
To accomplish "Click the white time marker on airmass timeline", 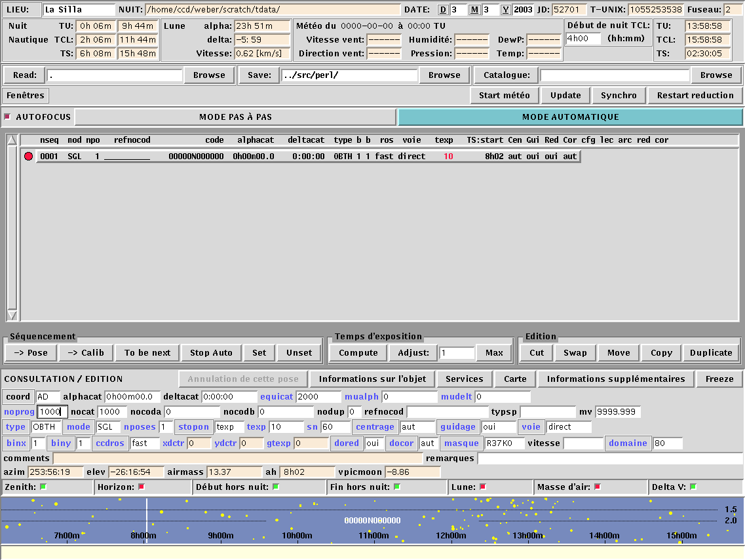I will [146, 521].
